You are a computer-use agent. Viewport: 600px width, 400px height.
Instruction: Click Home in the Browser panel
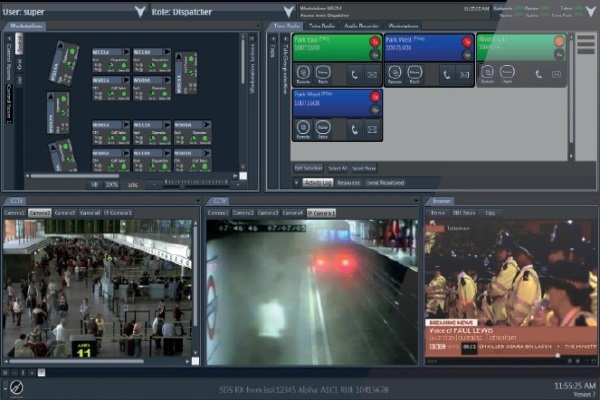[437, 213]
